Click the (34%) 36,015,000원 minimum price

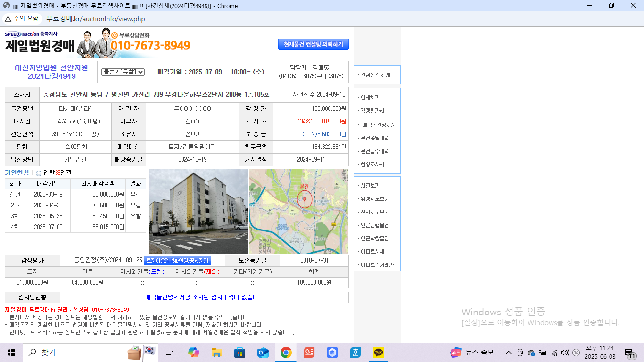(322, 121)
